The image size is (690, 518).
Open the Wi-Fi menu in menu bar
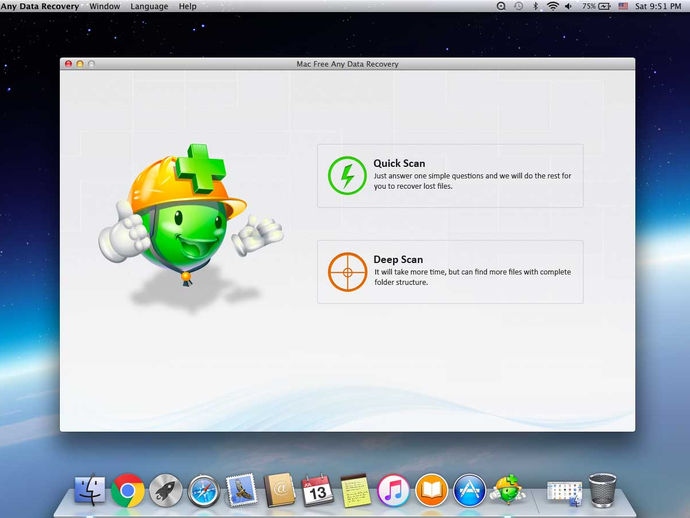click(x=553, y=6)
